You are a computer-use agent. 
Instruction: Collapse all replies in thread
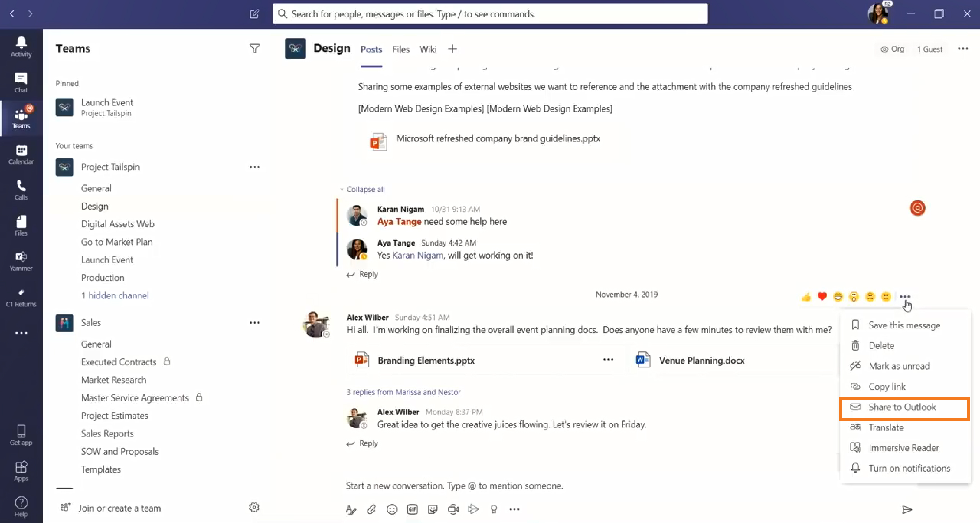tap(365, 189)
